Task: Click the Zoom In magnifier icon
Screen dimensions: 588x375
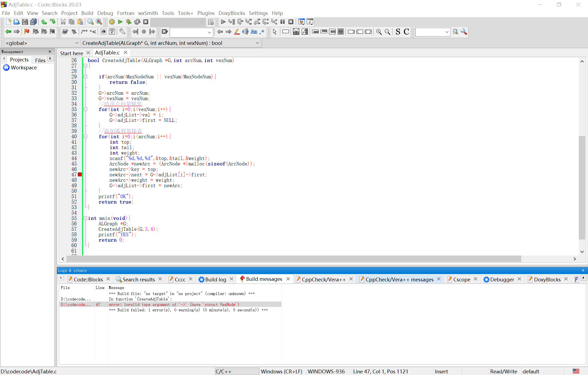Action: point(379,32)
